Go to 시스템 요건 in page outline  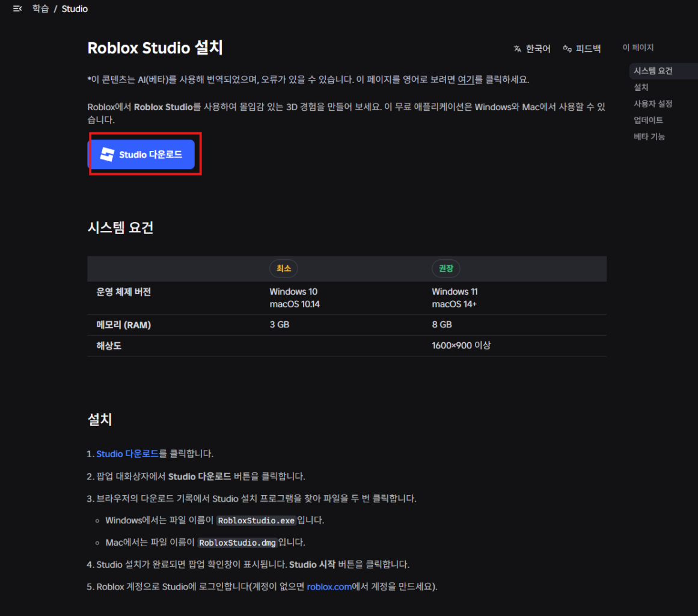(652, 71)
